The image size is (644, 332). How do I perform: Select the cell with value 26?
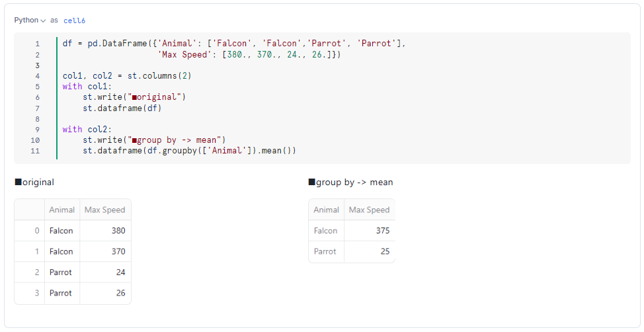click(105, 293)
